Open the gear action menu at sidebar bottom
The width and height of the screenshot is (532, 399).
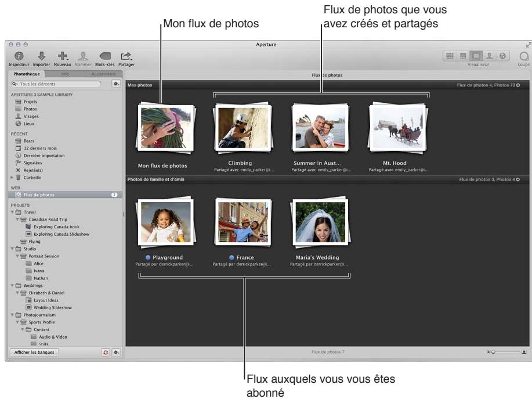click(x=116, y=353)
